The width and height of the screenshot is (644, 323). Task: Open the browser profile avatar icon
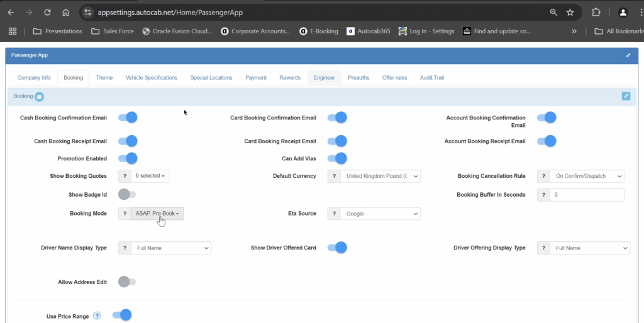[623, 13]
